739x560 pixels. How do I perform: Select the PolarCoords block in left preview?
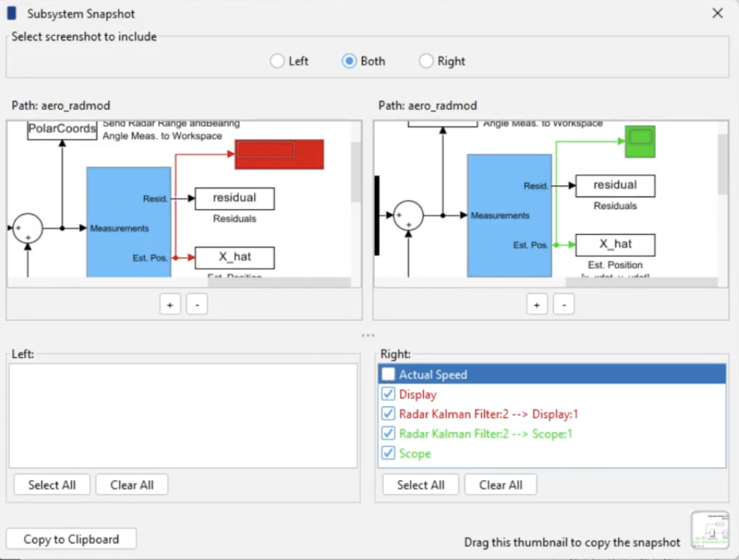click(x=61, y=129)
